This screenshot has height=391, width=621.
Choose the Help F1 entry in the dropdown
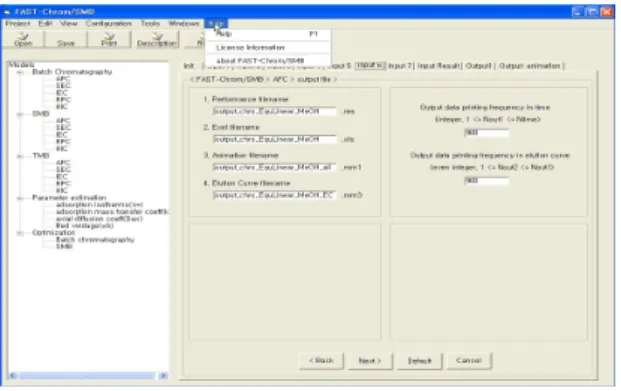click(x=268, y=34)
